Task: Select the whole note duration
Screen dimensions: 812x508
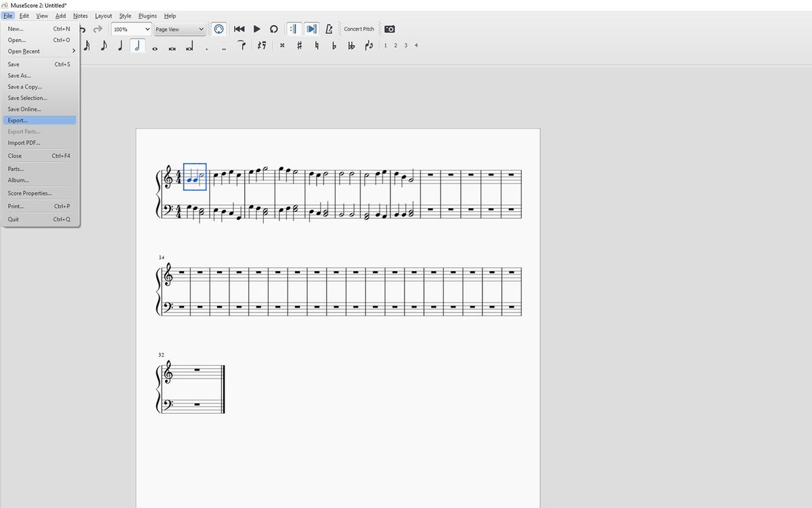Action: pos(154,45)
